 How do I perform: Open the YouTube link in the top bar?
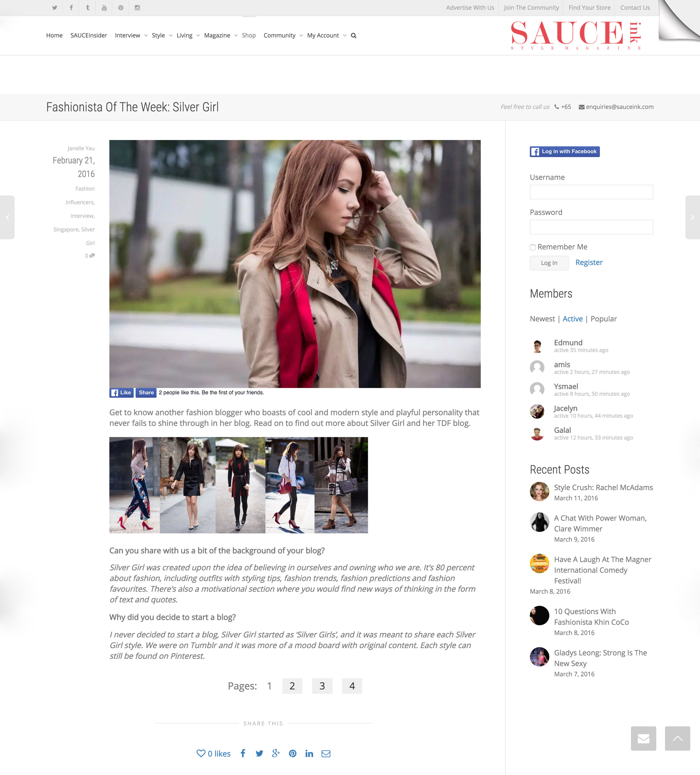pos(104,8)
